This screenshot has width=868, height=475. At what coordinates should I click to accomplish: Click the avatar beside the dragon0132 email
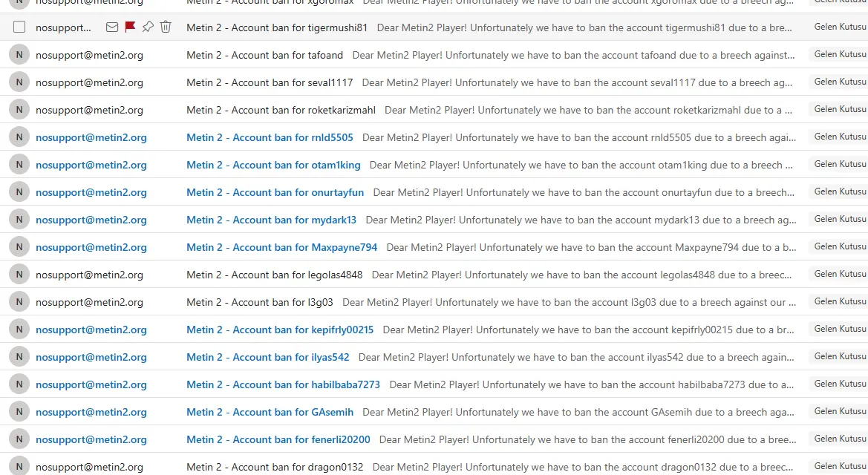click(x=19, y=466)
